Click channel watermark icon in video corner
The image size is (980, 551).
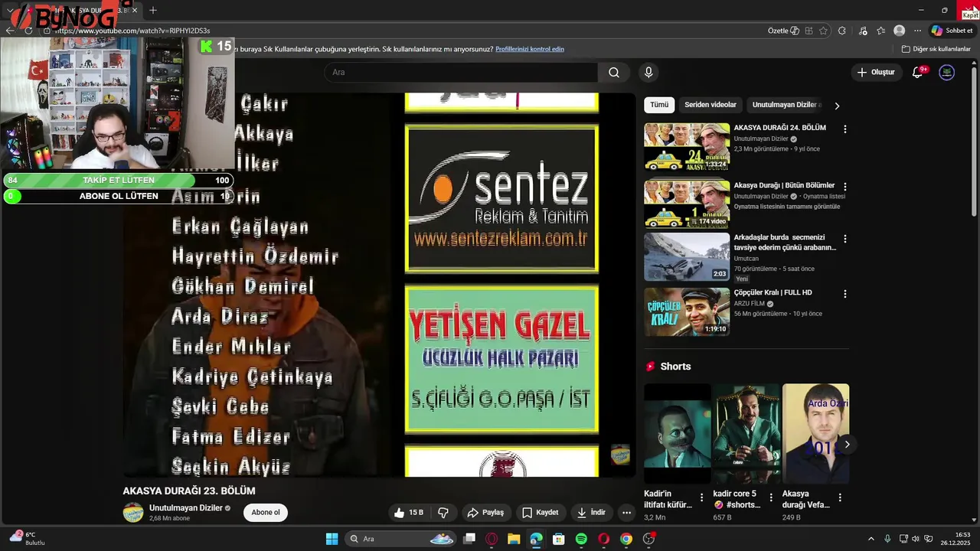620,455
